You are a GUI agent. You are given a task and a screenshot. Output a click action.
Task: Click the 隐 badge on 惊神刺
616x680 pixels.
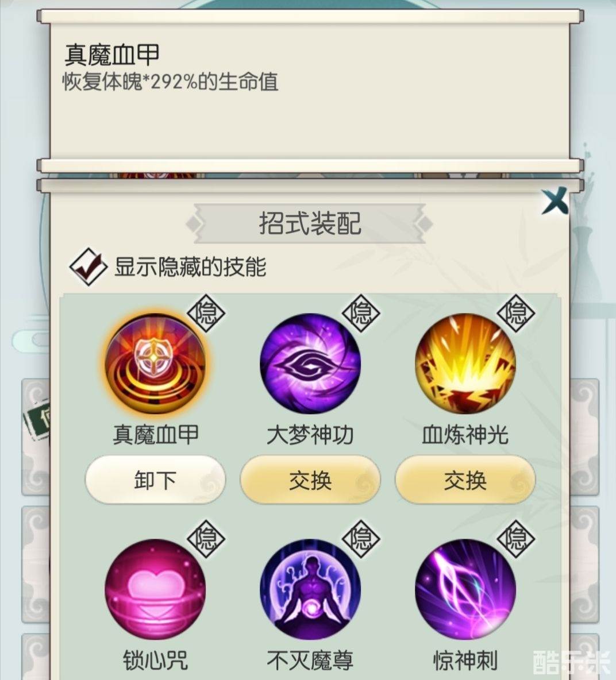pos(516,539)
